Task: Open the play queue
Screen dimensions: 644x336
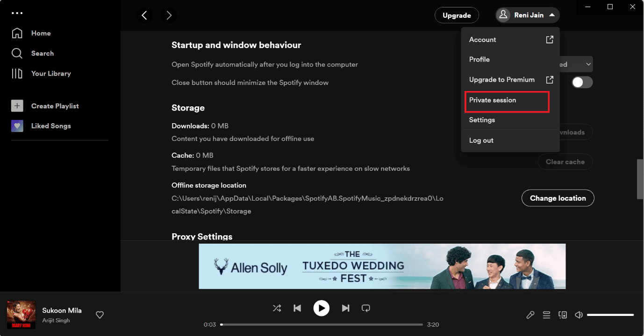Action: [546, 315]
